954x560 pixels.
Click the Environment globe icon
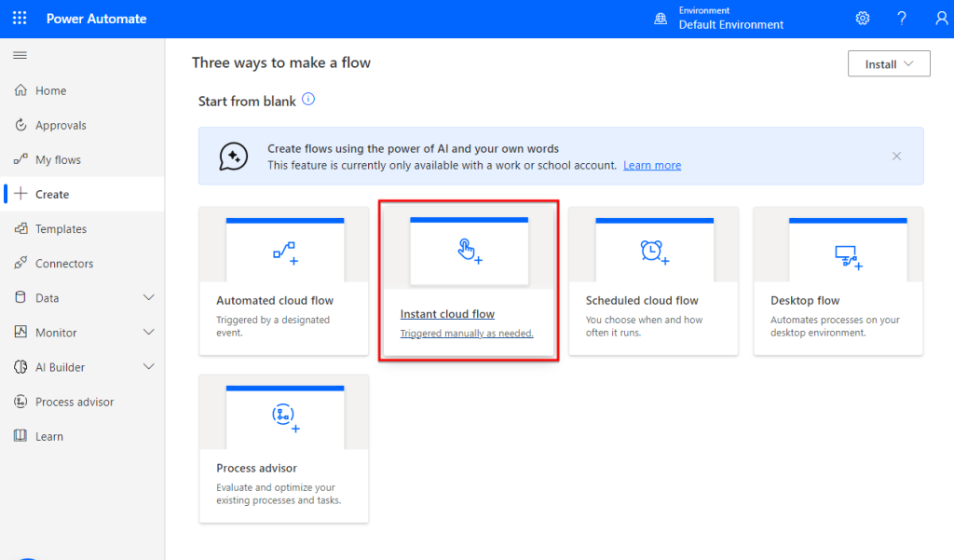[661, 19]
